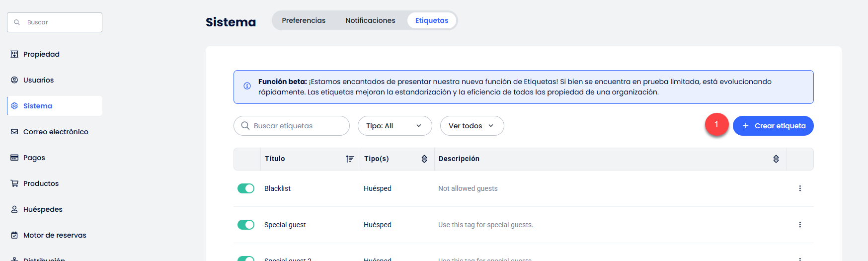This screenshot has height=261, width=868.
Task: Click the Usuarios user icon
Action: [x=14, y=80]
